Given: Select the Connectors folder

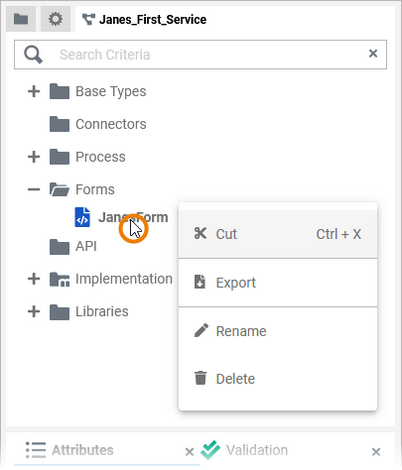Looking at the screenshot, I should click(98, 124).
